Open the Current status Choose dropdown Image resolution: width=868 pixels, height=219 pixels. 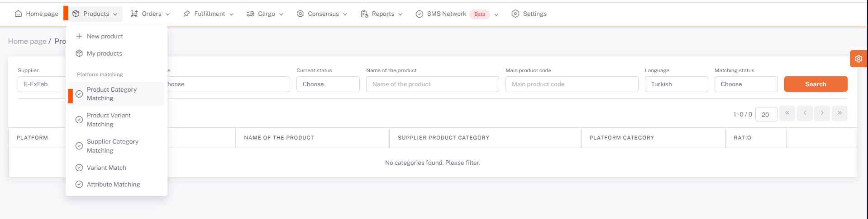click(328, 84)
